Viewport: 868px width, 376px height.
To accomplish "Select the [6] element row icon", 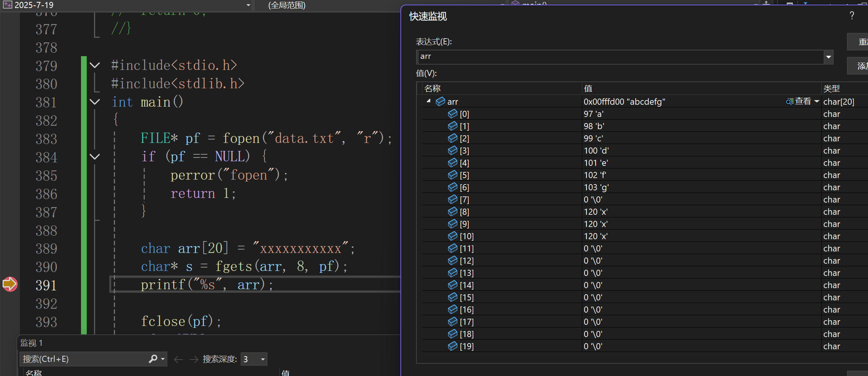I will [x=453, y=187].
